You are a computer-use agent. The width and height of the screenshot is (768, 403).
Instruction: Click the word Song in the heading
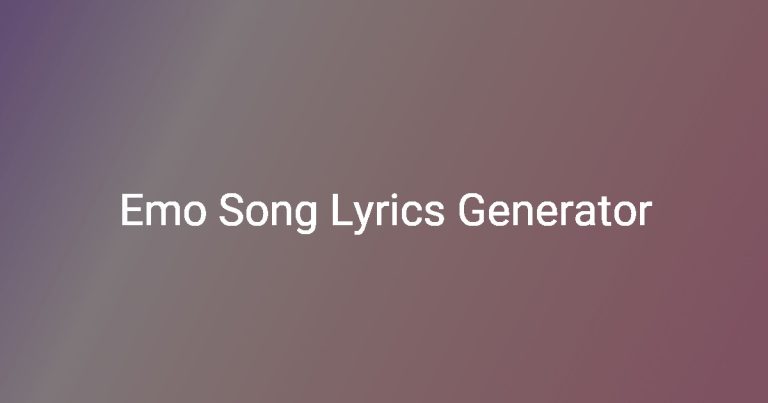coord(268,213)
